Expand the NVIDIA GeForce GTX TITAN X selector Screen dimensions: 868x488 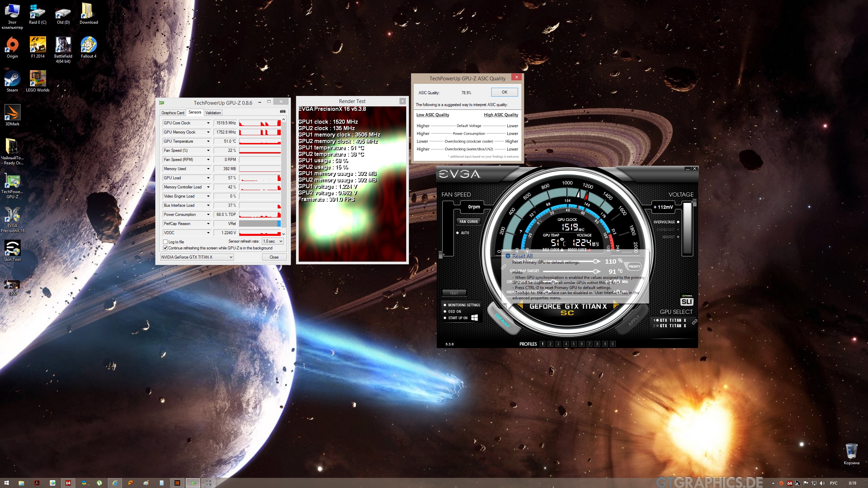197,257
